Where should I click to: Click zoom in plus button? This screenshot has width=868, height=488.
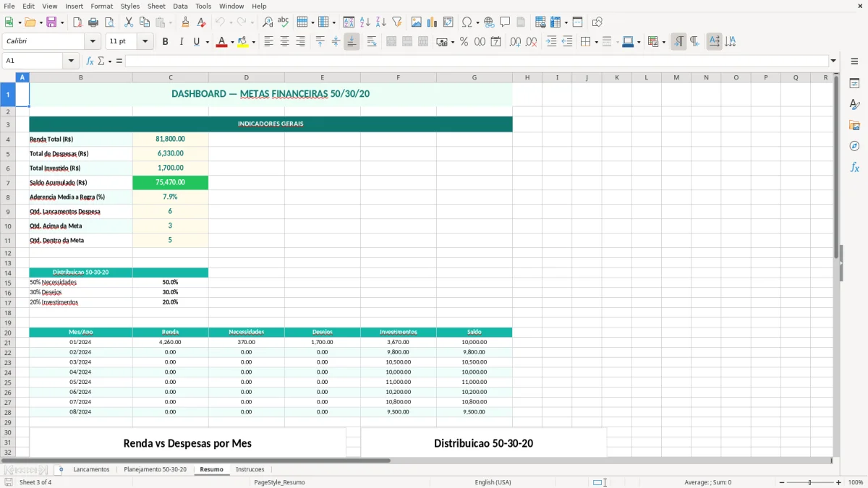pos(839,482)
